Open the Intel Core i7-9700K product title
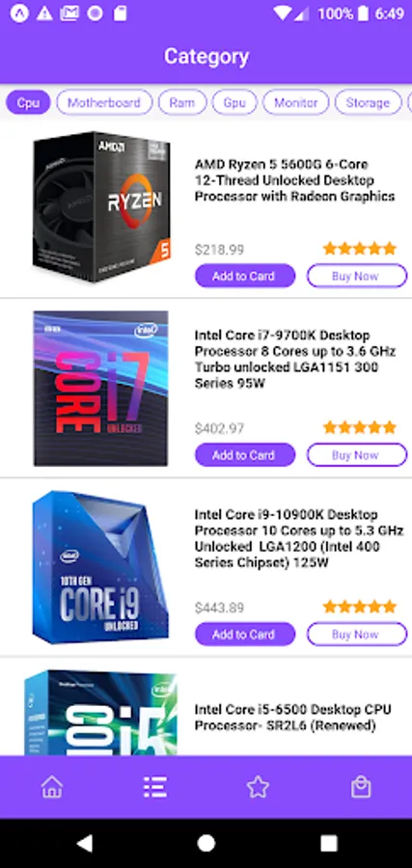412x868 pixels. (294, 359)
